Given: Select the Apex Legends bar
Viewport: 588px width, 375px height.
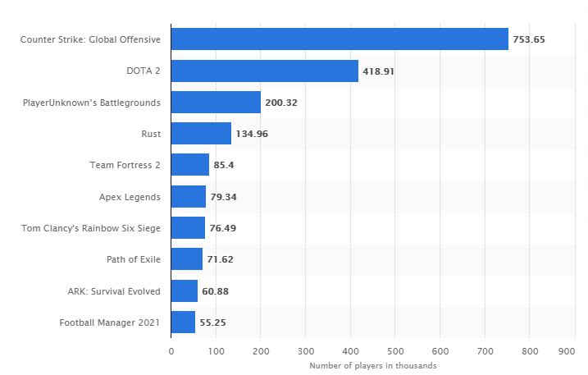Looking at the screenshot, I should [189, 196].
